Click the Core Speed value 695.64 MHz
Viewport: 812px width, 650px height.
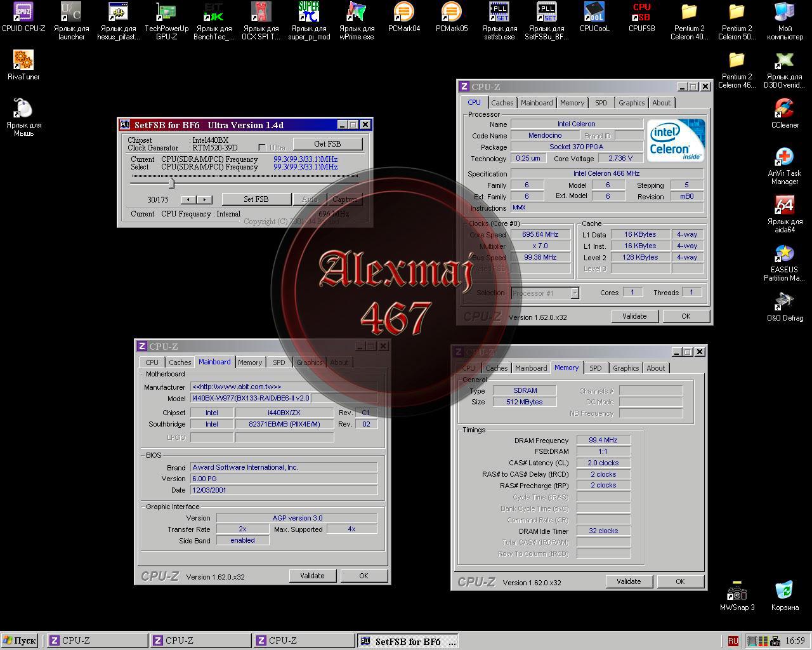540,234
